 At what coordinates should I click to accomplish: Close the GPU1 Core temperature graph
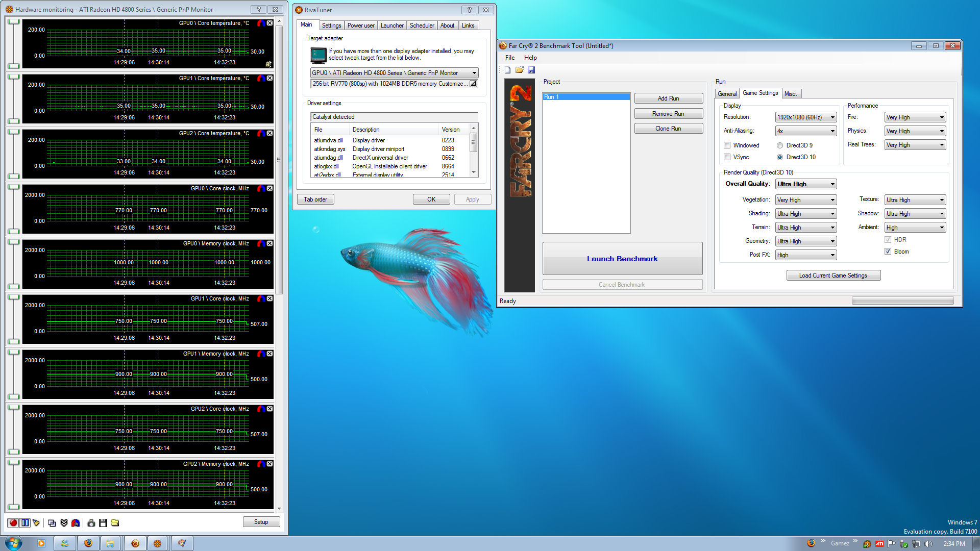[269, 78]
